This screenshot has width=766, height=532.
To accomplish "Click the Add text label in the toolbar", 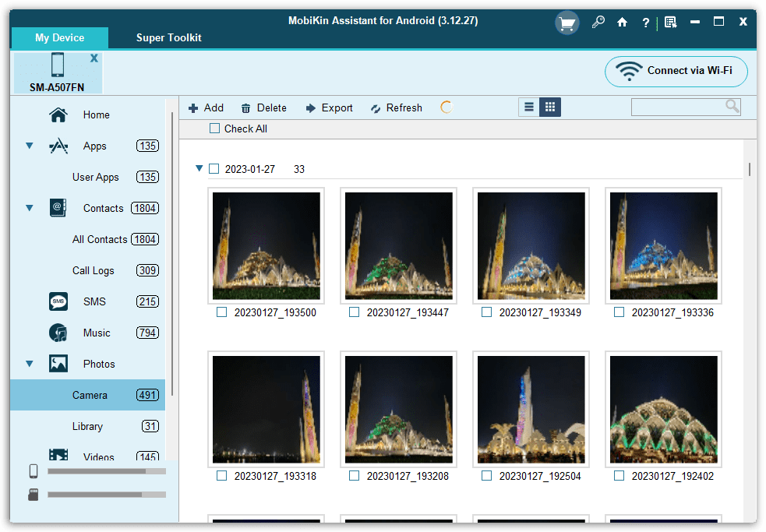I will pos(214,107).
